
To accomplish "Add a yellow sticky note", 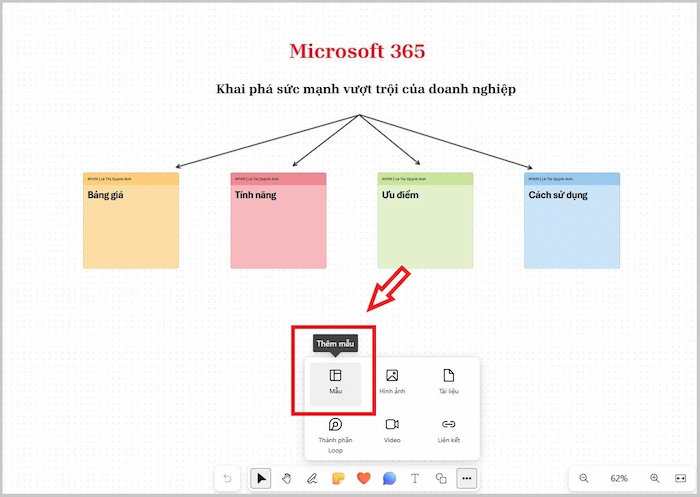I will (x=338, y=479).
